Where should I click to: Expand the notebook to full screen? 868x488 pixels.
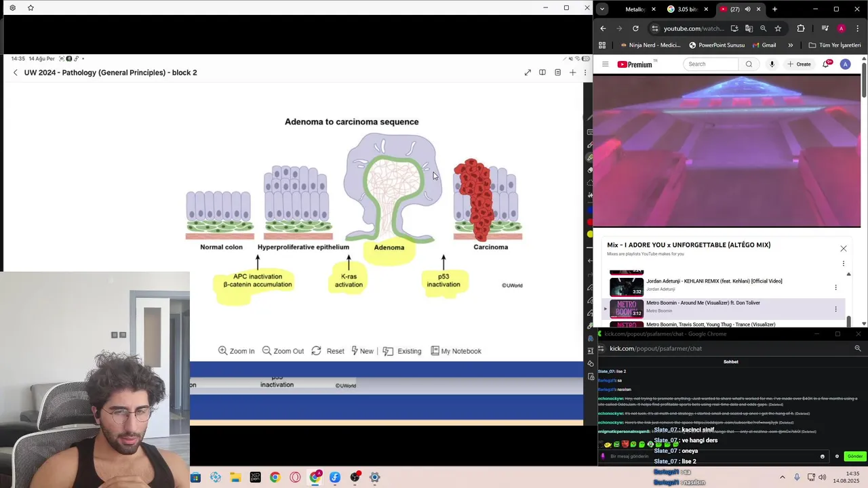tap(528, 73)
